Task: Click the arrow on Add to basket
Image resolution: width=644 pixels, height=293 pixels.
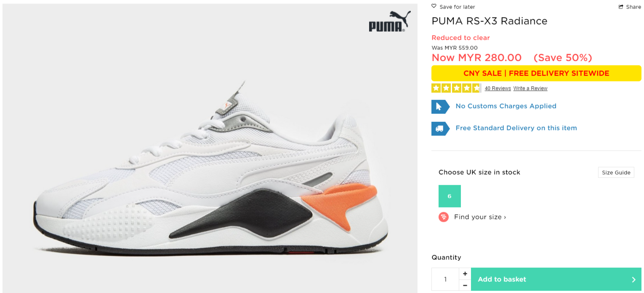Action: pyautogui.click(x=634, y=280)
